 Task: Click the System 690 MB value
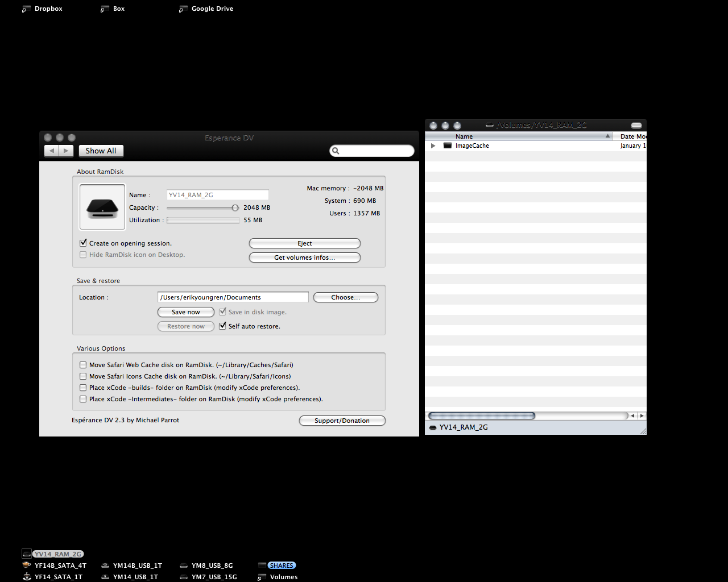[365, 201]
